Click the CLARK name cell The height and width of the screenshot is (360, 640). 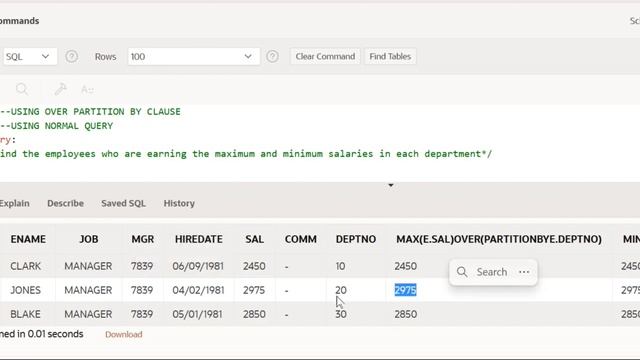[x=25, y=266]
